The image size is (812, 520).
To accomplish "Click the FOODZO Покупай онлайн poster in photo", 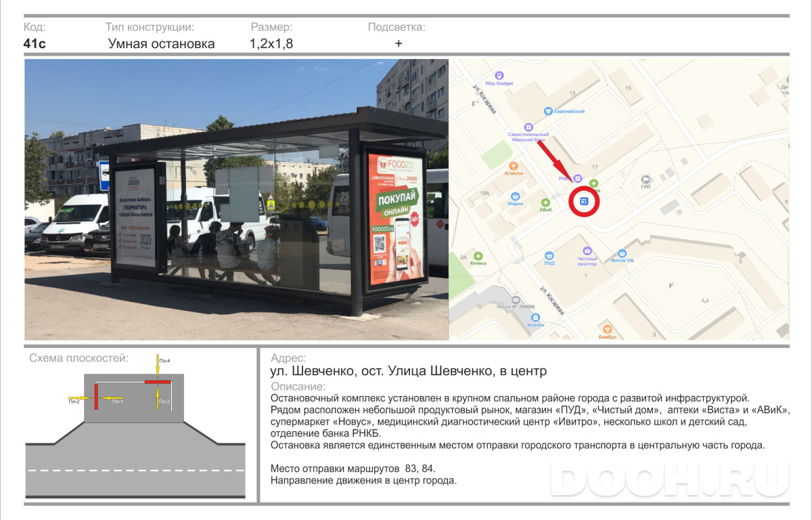I will 398,220.
